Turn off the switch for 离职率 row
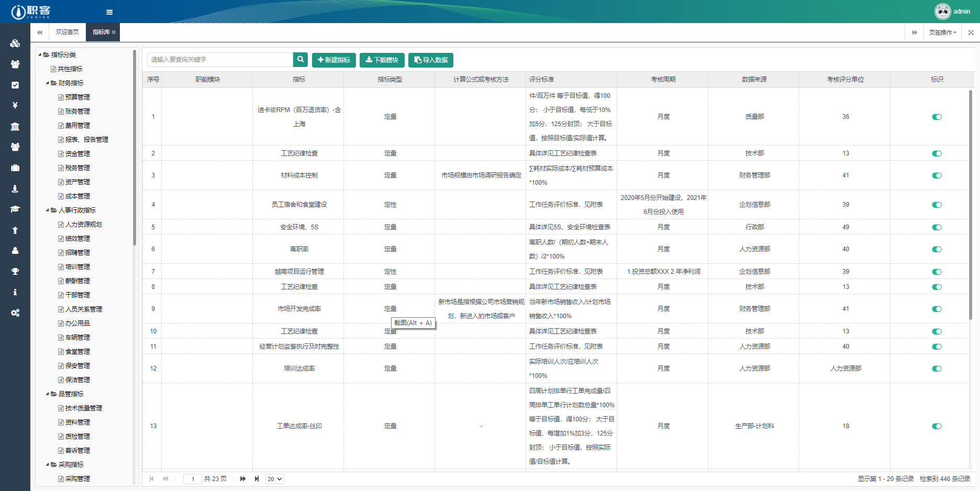 point(937,249)
